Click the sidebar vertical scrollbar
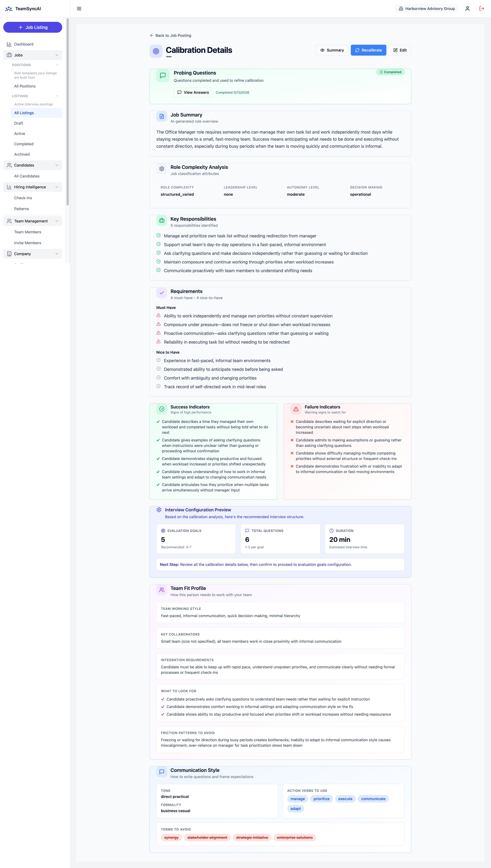This screenshot has height=868, width=491. coord(68,112)
